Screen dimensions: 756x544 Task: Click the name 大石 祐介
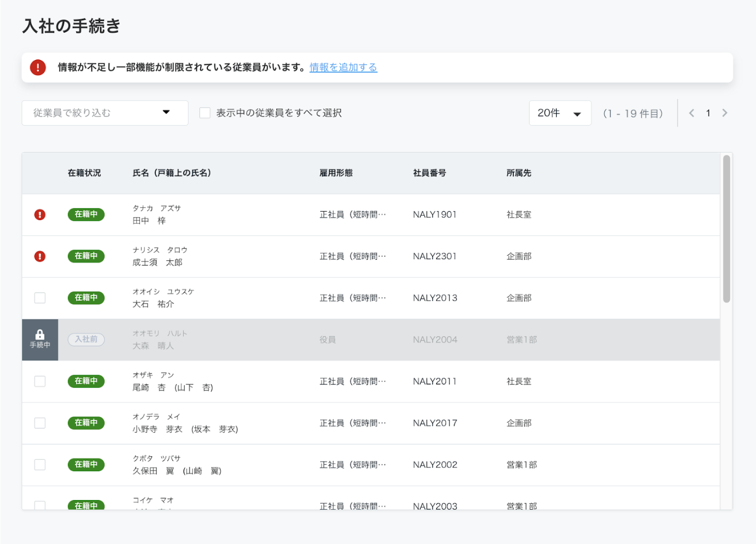pos(153,305)
